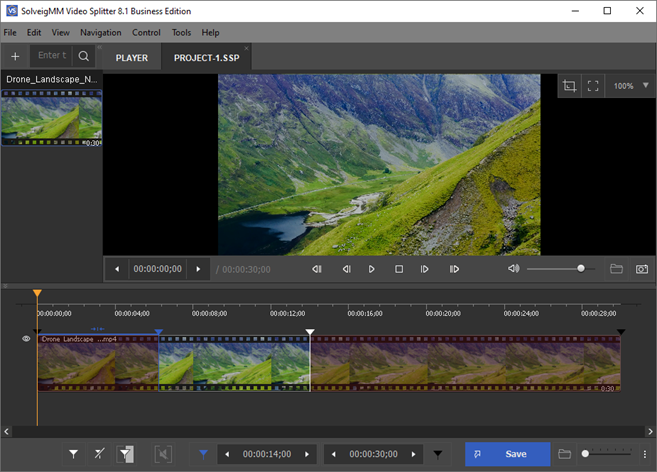Step forward one frame
This screenshot has width=657, height=472.
[424, 269]
